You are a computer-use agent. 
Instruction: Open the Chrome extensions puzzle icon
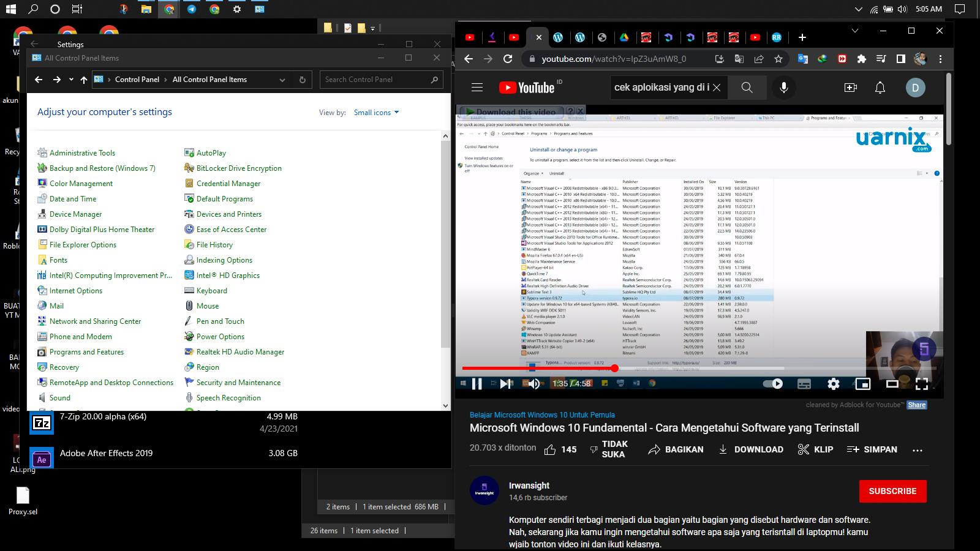[862, 59]
